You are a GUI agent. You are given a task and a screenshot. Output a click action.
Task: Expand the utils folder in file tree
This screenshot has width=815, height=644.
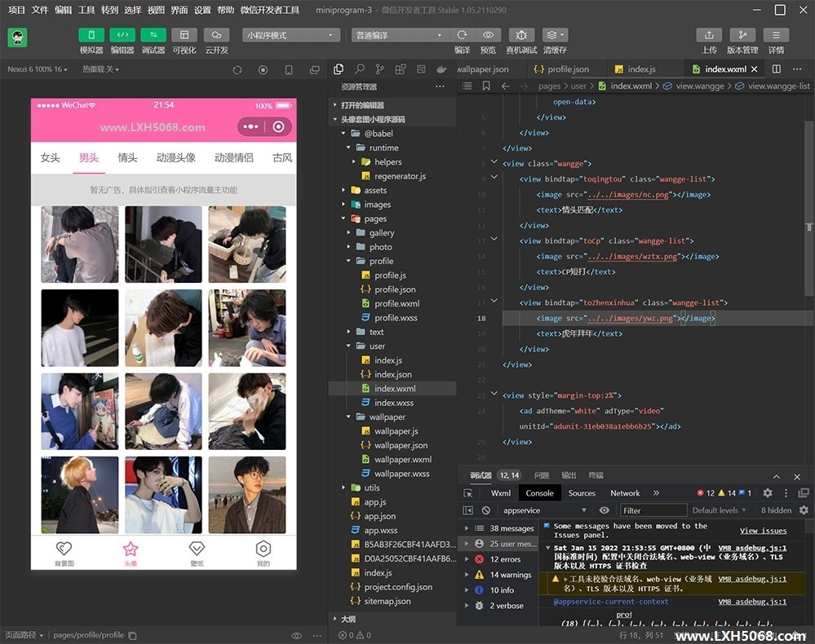pos(371,487)
